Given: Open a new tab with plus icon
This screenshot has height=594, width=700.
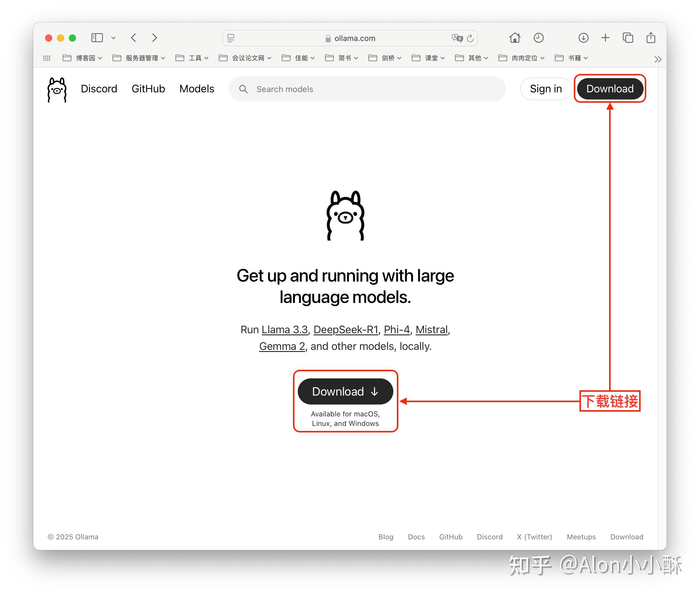Looking at the screenshot, I should (x=605, y=38).
